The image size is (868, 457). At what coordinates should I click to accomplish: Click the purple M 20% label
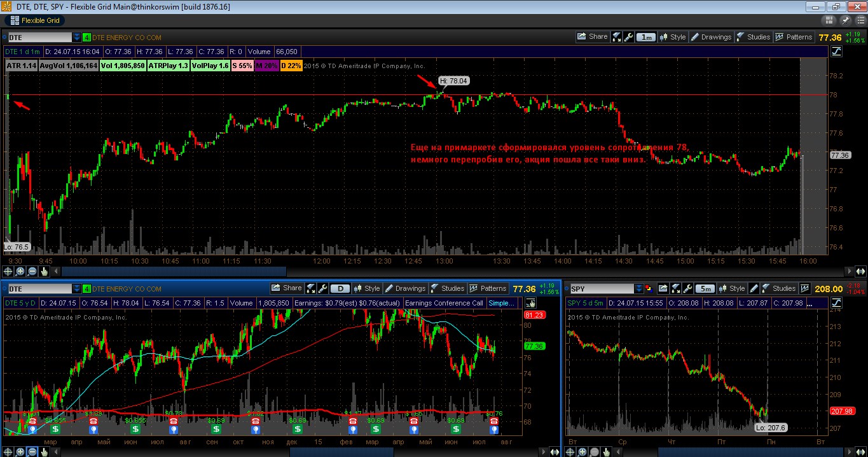266,66
